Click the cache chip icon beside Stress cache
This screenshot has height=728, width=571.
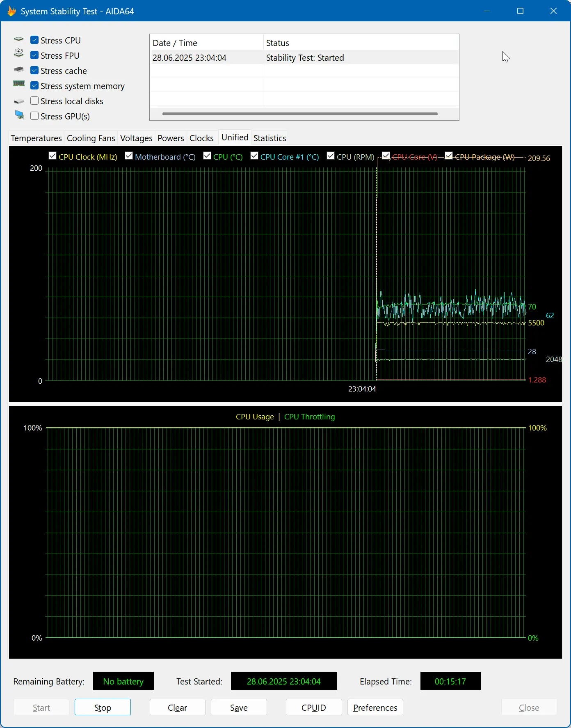tap(19, 69)
